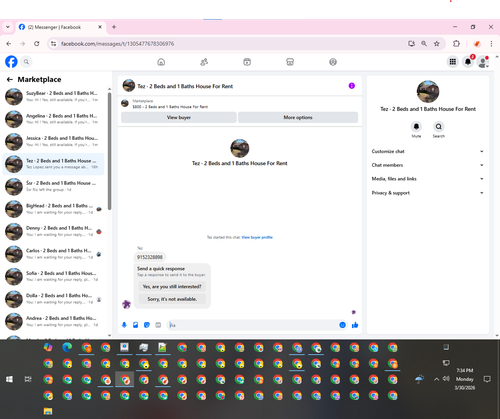Open the Dolla conversation
This screenshot has width=500, height=419.
click(x=53, y=299)
